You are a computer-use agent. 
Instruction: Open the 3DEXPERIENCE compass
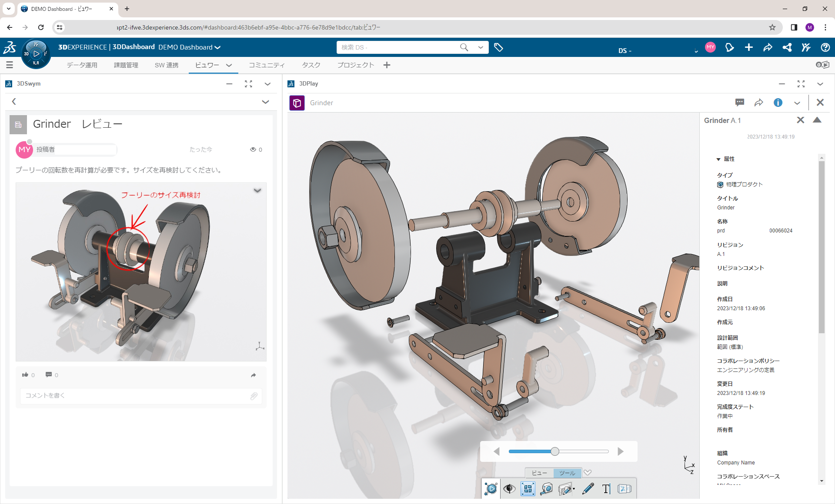click(36, 54)
